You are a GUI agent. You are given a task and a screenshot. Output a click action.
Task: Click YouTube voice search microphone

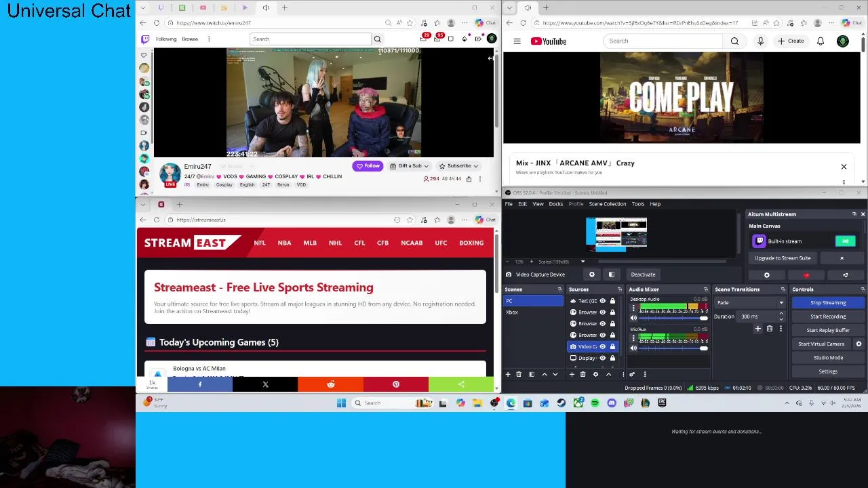pyautogui.click(x=760, y=41)
